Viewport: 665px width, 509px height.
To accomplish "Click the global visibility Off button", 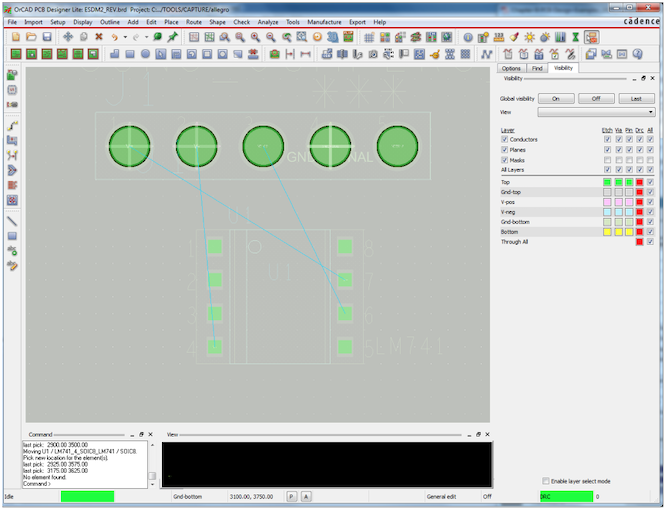I will point(596,99).
